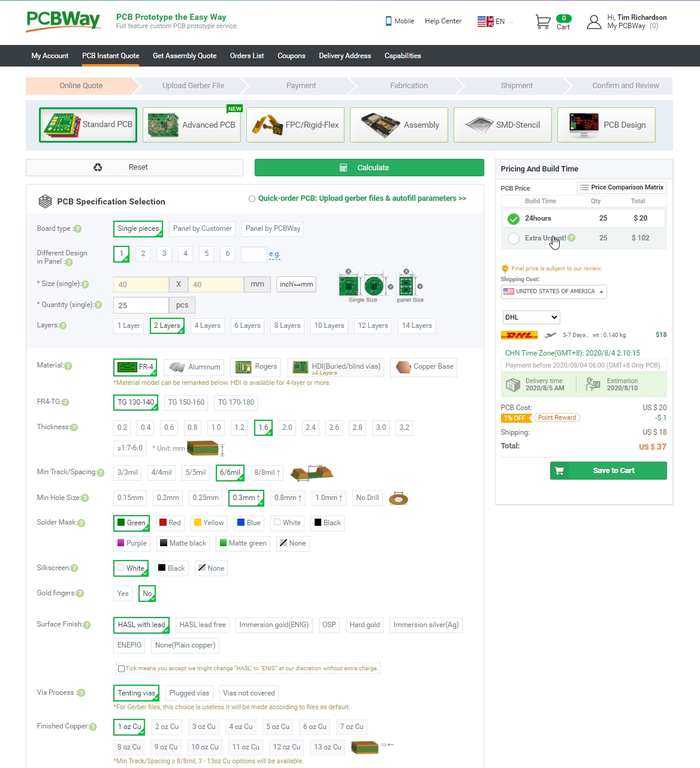Go to the Orders List menu
Image resolution: width=700 pixels, height=768 pixels.
[x=247, y=56]
